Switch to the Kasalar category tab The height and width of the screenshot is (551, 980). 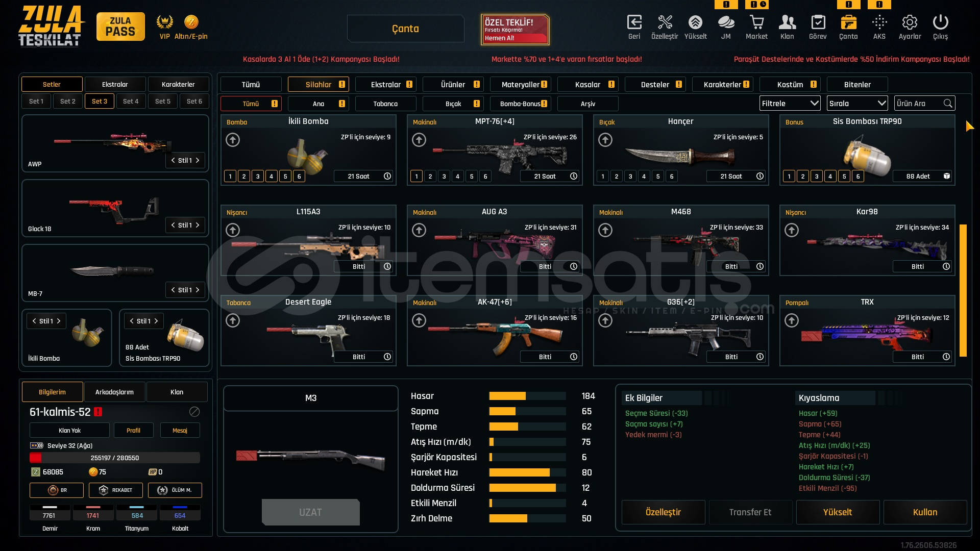[x=587, y=84]
